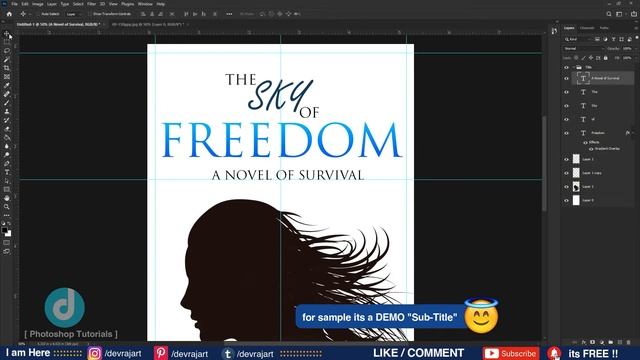640x360 pixels.
Task: Open the search icon at top right
Action: click(609, 14)
